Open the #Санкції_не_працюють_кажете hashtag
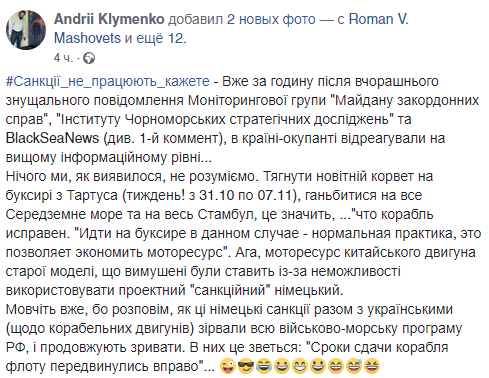 tap(108, 82)
